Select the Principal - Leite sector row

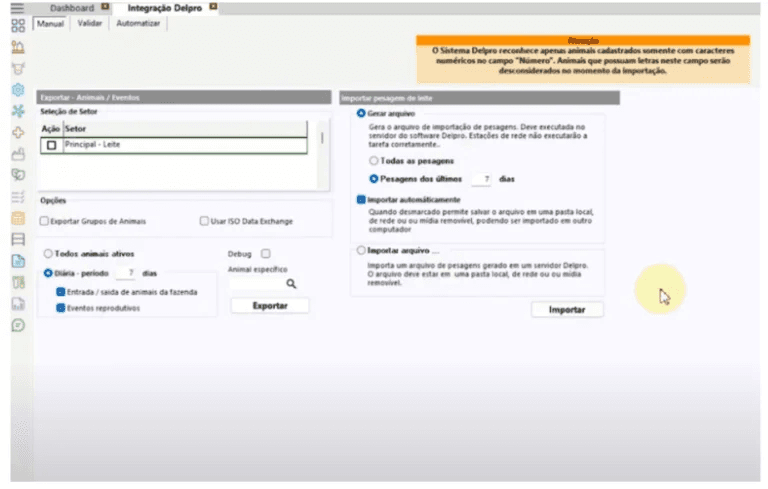point(174,146)
